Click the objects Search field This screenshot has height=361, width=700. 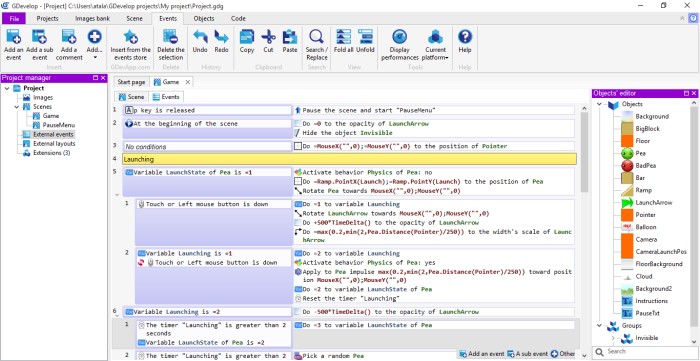click(x=645, y=352)
